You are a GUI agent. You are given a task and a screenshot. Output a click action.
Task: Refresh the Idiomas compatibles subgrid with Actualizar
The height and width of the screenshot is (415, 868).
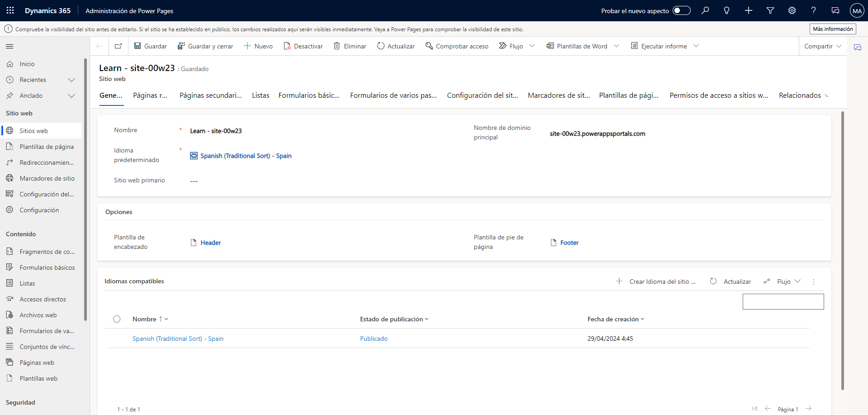pyautogui.click(x=730, y=281)
